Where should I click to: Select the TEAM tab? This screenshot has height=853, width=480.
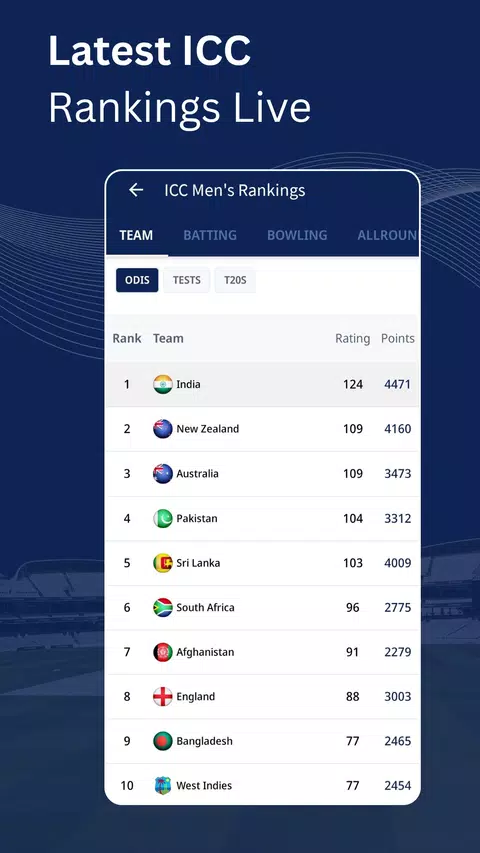pos(136,236)
